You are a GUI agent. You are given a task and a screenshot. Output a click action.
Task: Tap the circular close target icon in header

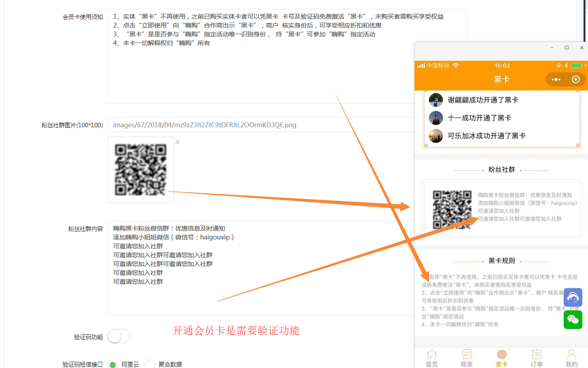[x=576, y=80]
